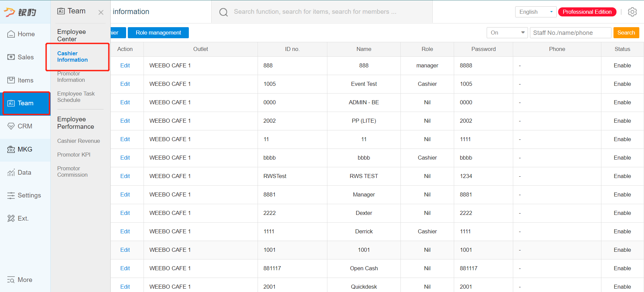Open the More menu in sidebar
The width and height of the screenshot is (644, 292).
[25, 280]
